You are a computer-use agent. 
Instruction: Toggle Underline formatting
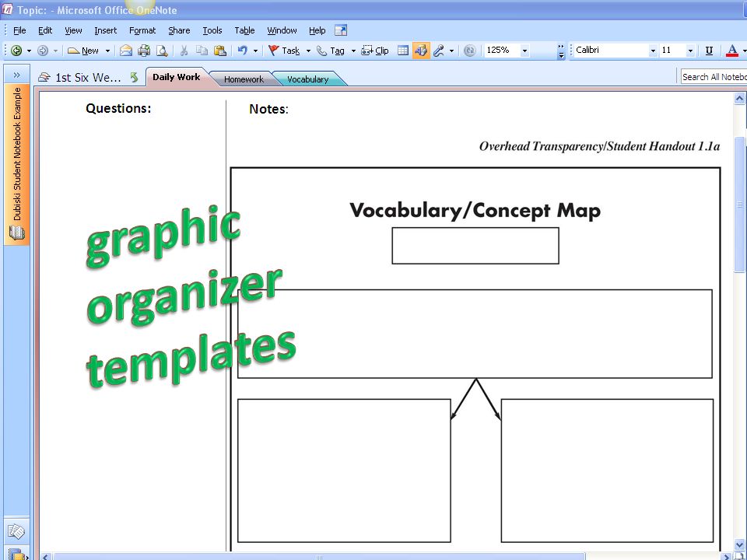click(710, 51)
